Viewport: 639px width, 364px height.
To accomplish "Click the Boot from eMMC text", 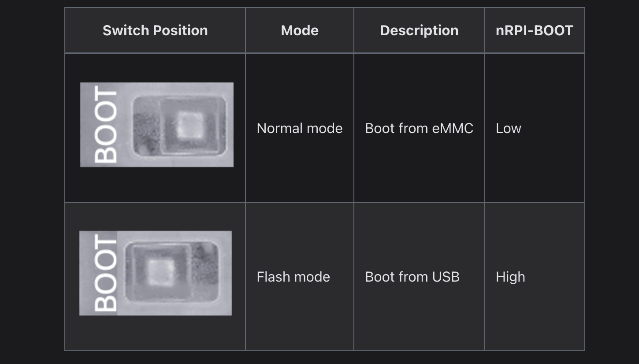I will 419,128.
